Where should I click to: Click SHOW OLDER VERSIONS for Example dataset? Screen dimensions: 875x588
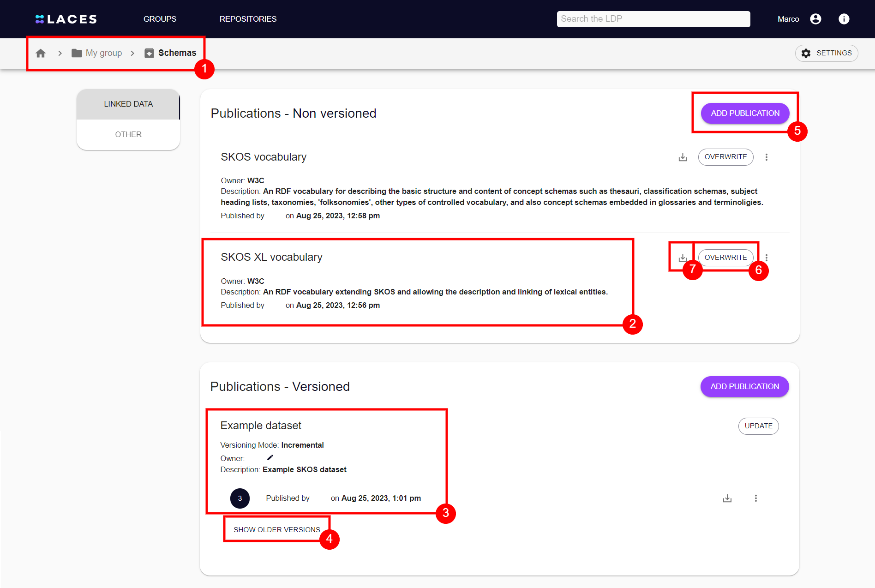[276, 529]
